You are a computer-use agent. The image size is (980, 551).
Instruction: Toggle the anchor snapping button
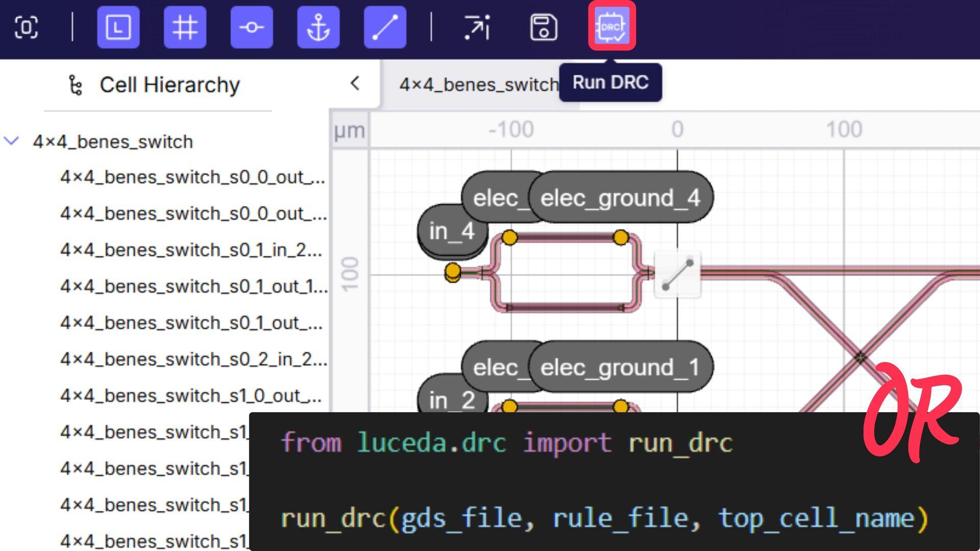coord(318,27)
